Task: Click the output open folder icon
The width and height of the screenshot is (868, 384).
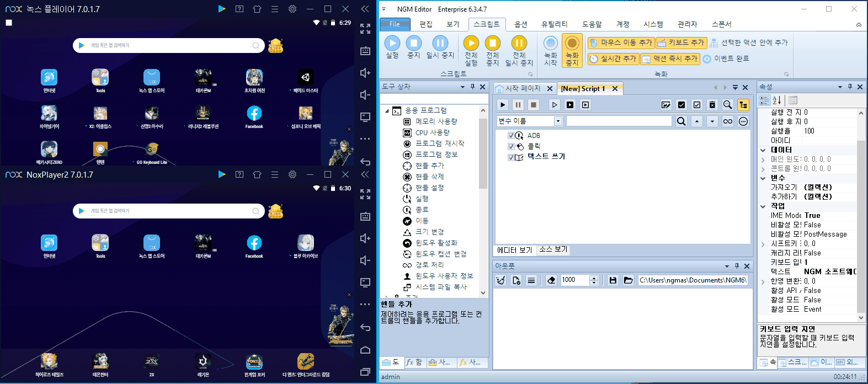Action: point(628,280)
